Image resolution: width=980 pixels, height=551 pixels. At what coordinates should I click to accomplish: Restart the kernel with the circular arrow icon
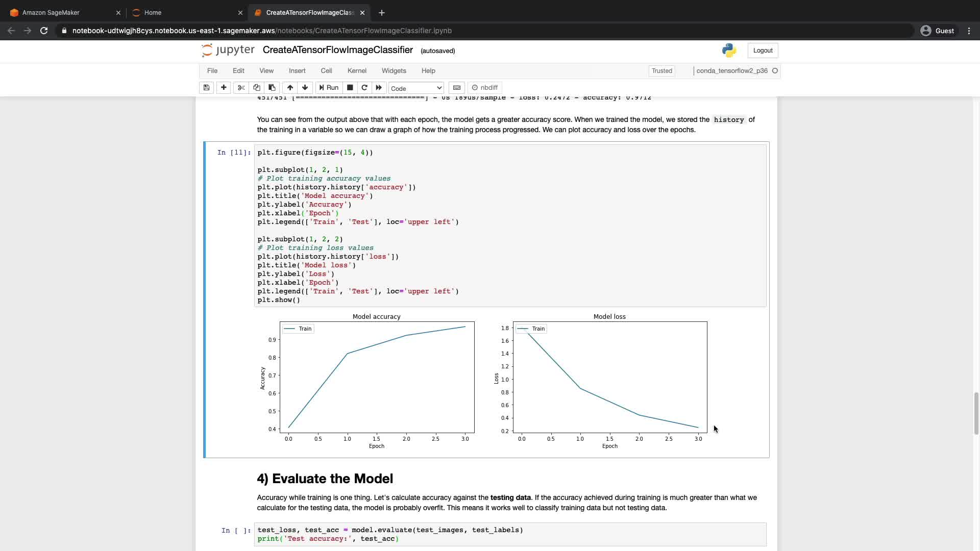tap(364, 88)
